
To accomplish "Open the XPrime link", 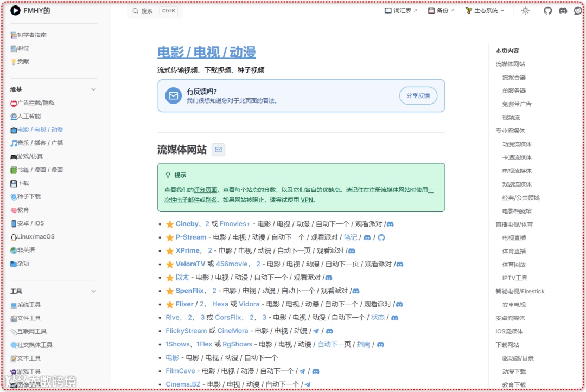I will pyautogui.click(x=188, y=251).
